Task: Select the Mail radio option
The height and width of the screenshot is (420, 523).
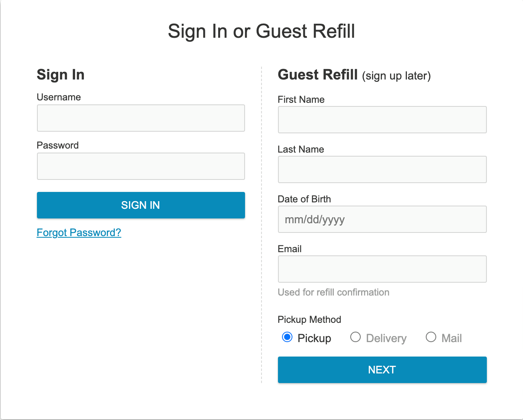Action: point(431,337)
